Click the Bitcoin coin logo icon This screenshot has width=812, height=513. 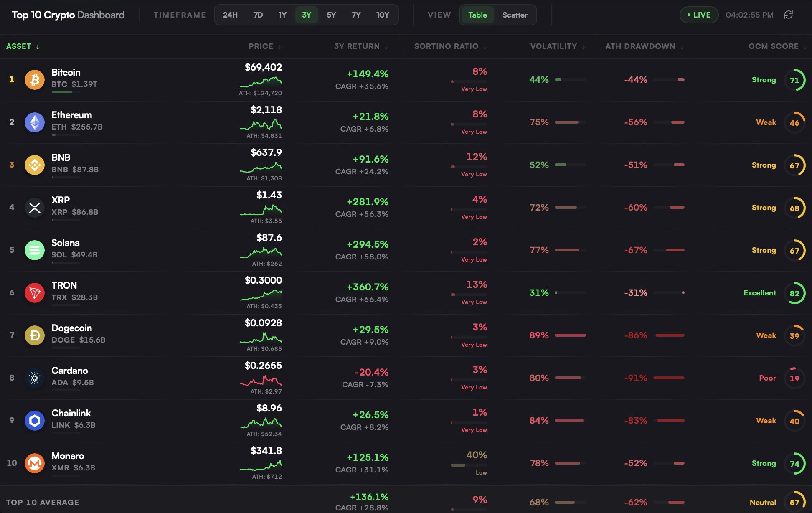pyautogui.click(x=35, y=79)
